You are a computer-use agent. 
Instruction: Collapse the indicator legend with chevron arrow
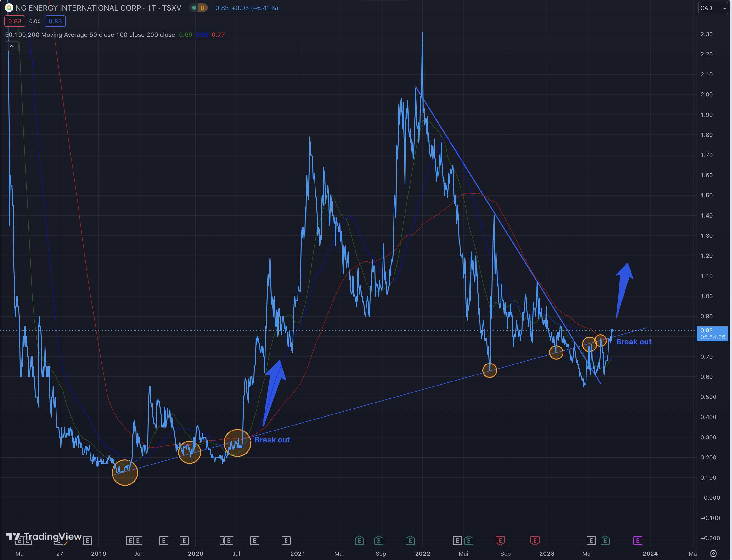(12, 46)
